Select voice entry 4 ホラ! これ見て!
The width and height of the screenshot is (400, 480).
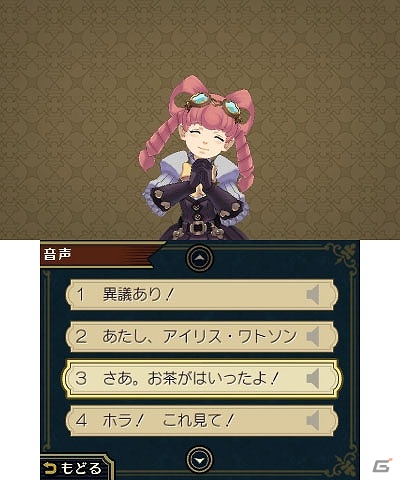pos(202,420)
